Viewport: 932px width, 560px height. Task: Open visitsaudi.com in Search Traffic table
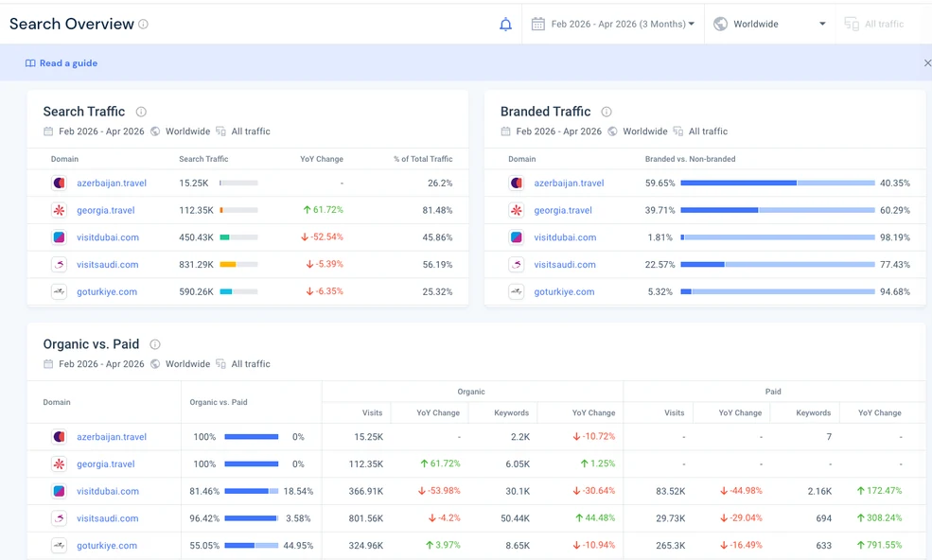tap(108, 265)
